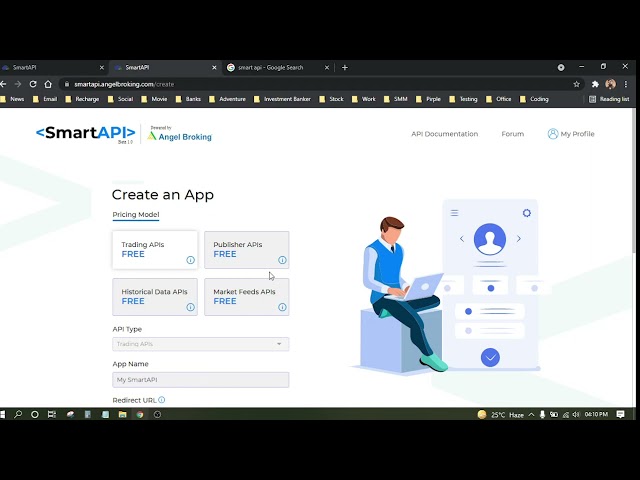Viewport: 640px width, 480px height.
Task: Show info for Market Feeds APIs card
Action: coord(282,307)
